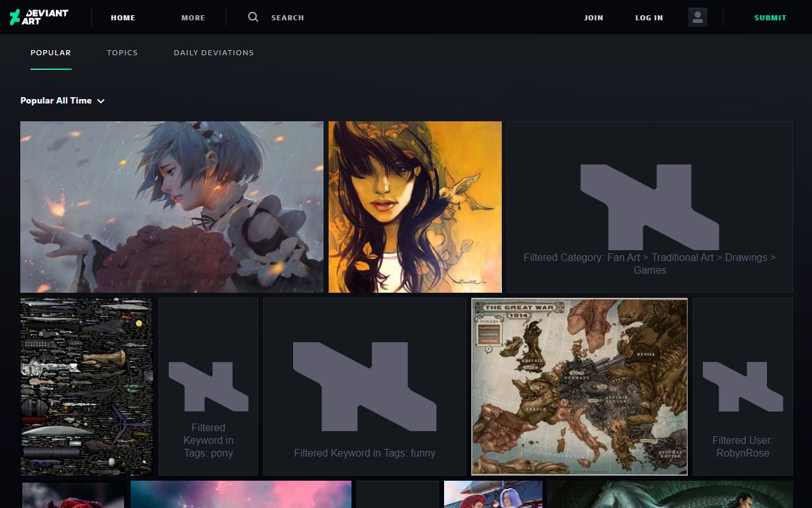Click the green SUBMIT button
This screenshot has height=508, width=812.
point(770,18)
